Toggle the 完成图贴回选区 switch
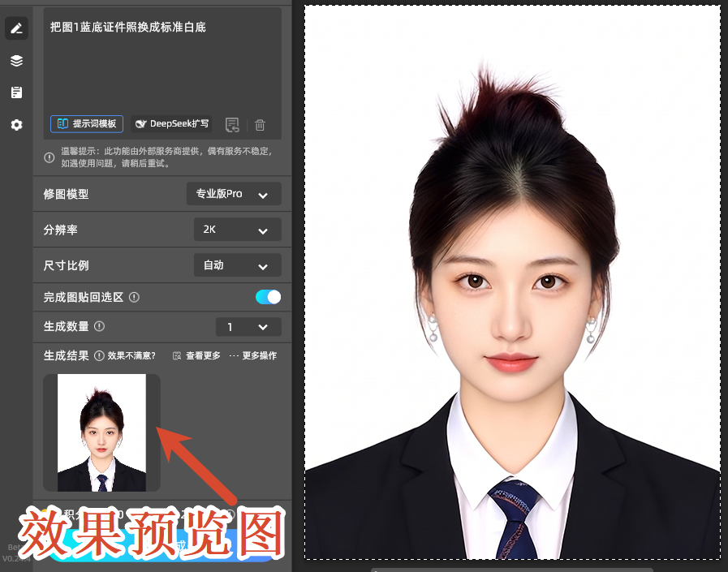 (269, 297)
